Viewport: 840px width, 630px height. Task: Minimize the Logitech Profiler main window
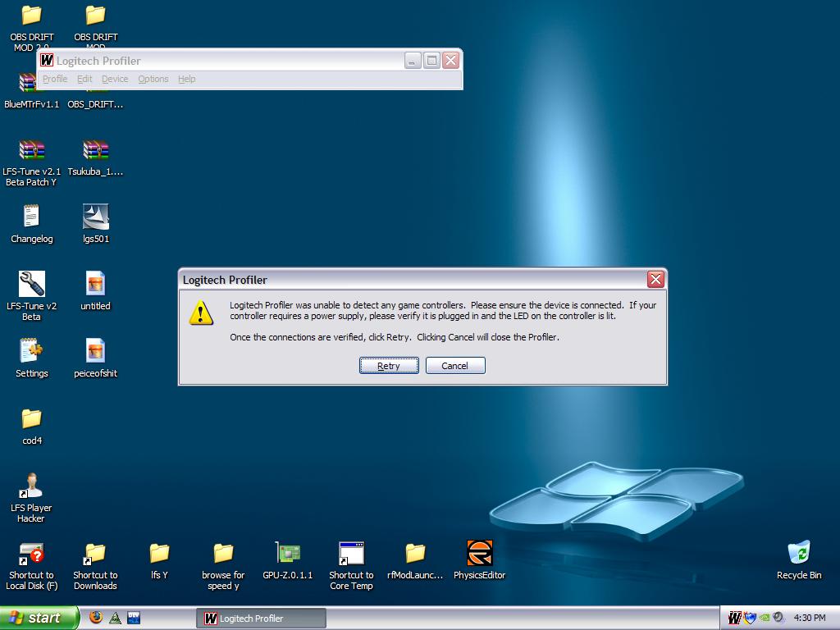(x=412, y=61)
